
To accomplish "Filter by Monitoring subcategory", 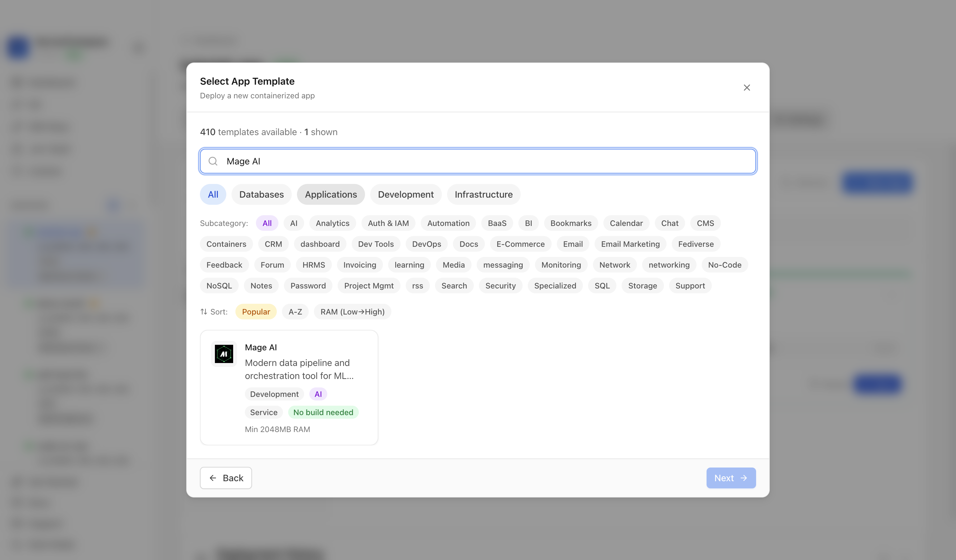I will (561, 265).
